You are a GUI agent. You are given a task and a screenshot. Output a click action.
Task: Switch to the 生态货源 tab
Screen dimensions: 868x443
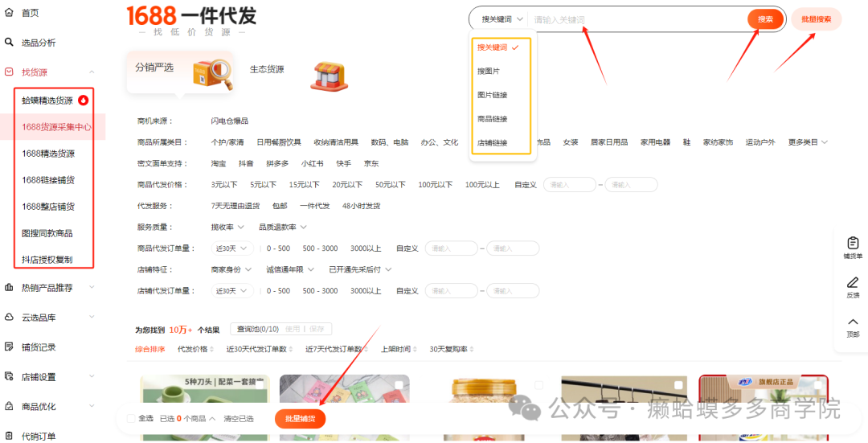tap(267, 69)
